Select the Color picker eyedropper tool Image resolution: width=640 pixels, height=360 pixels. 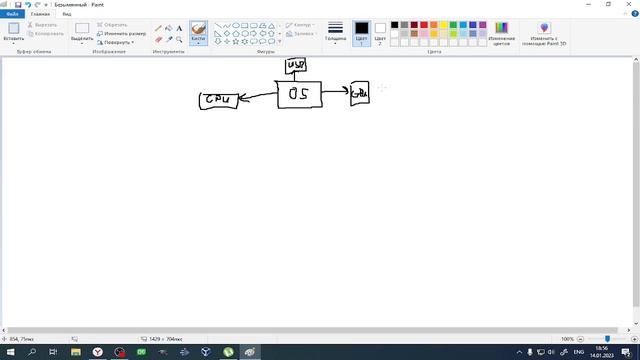point(169,40)
